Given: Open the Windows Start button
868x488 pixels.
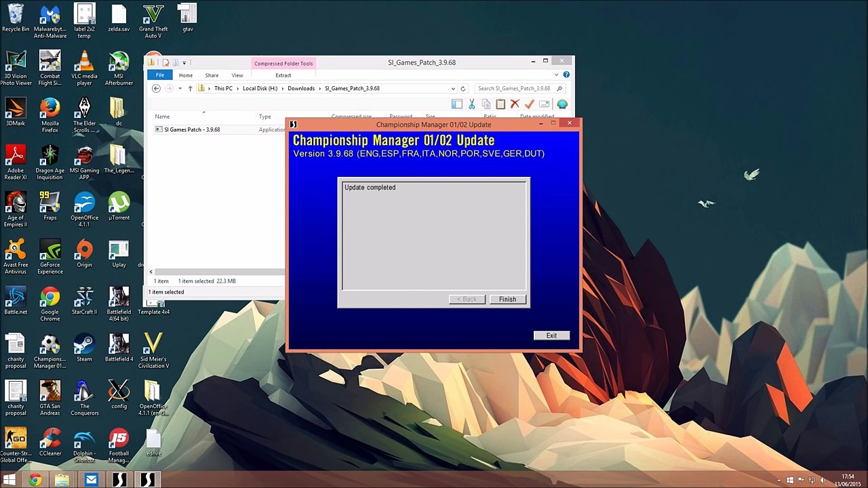Looking at the screenshot, I should coord(9,481).
